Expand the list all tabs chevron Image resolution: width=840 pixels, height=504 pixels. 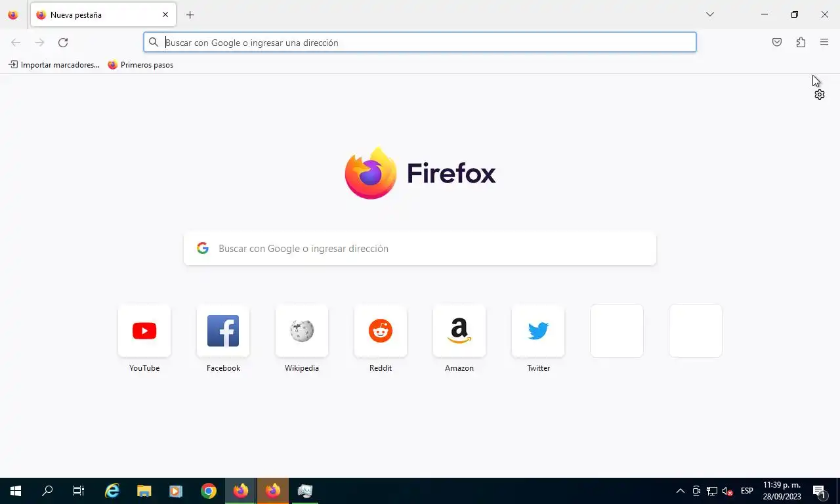coord(709,14)
